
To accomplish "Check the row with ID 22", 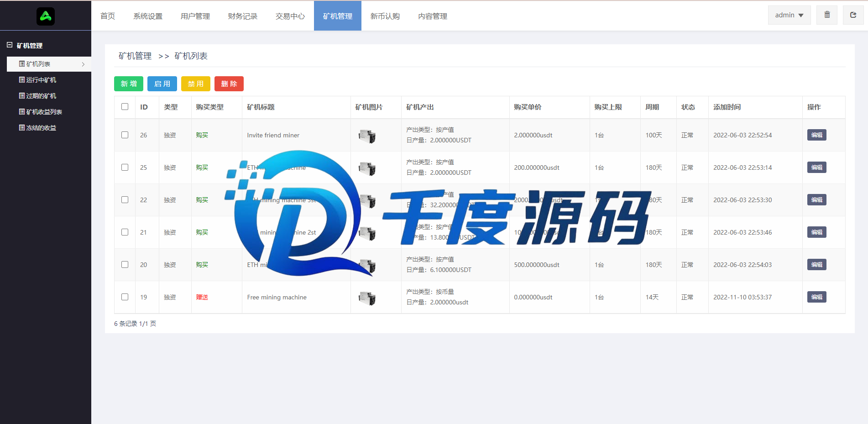I will tap(125, 199).
